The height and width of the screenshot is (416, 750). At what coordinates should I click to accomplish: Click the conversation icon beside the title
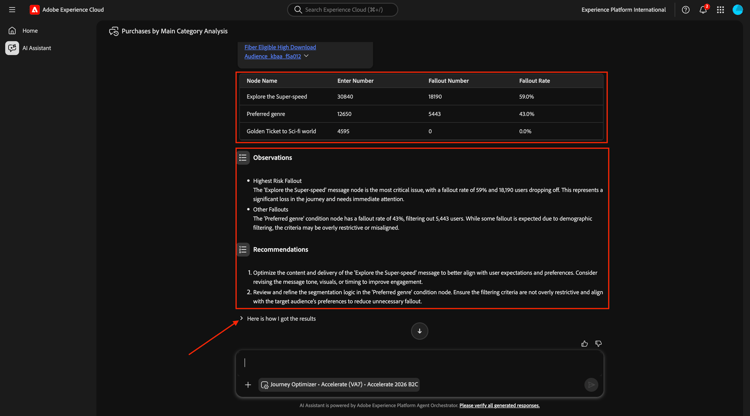coord(113,31)
